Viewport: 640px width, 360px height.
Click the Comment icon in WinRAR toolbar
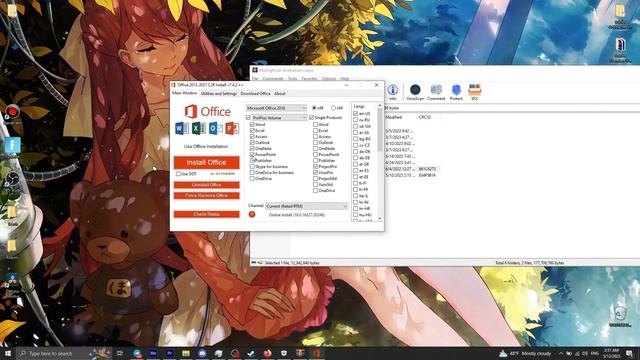coord(436,92)
